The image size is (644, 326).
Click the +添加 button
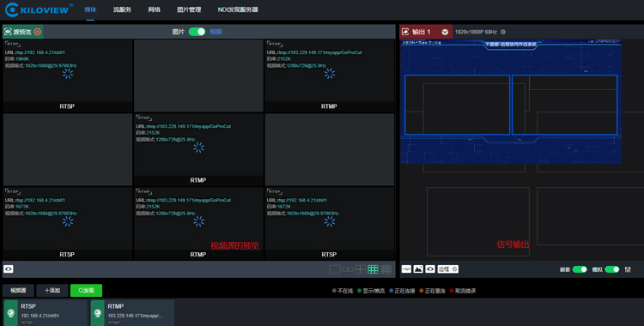tap(52, 290)
